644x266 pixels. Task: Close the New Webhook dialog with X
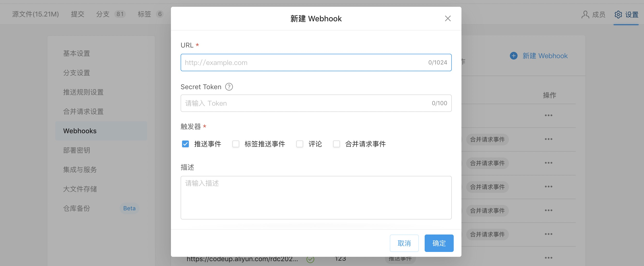click(x=447, y=18)
